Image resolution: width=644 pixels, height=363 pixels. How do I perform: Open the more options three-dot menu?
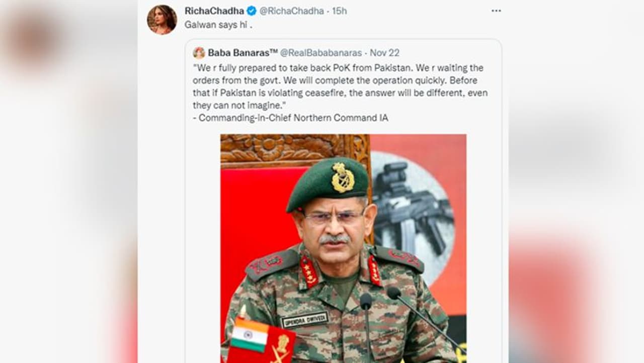point(496,11)
